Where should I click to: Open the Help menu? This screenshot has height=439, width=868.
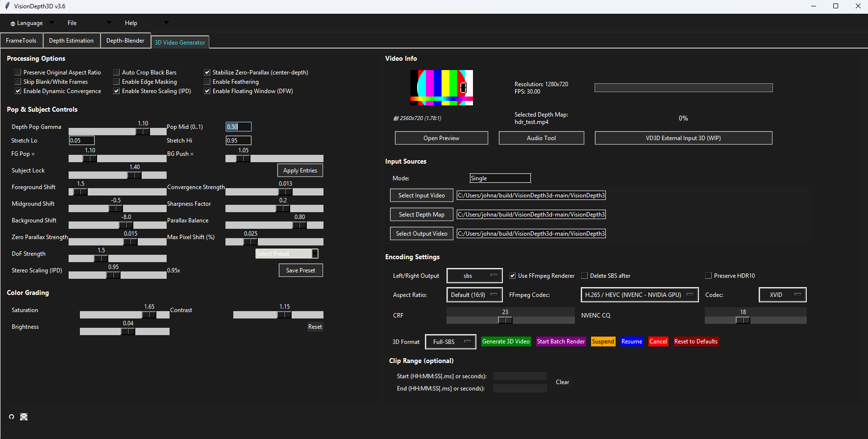pos(131,23)
